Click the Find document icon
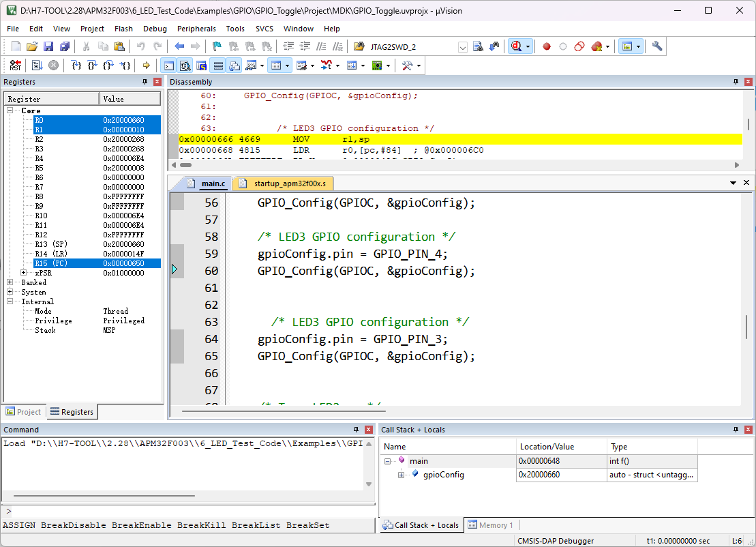Screen dimensions: 756x547 point(478,47)
